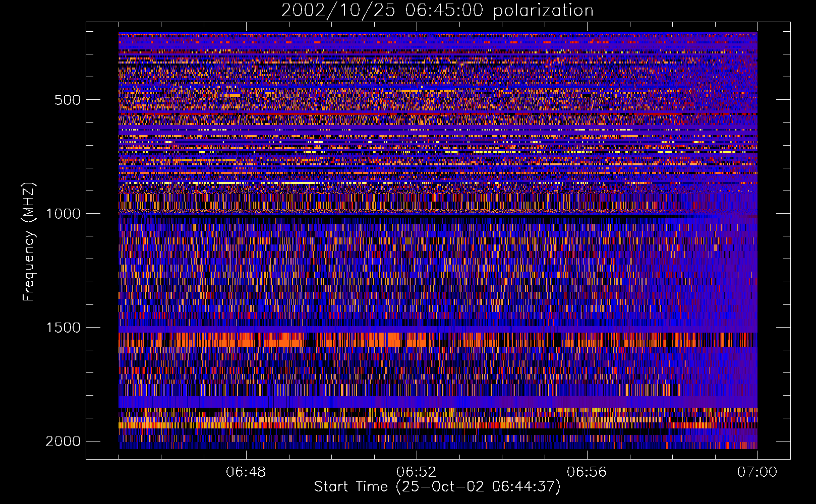Click the 2000 frequency tick label
816x504 pixels.
tap(63, 442)
